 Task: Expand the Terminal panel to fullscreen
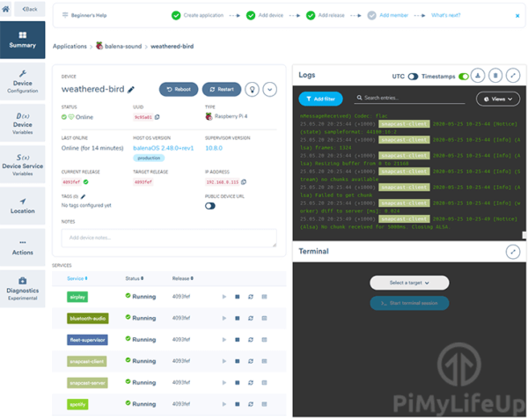point(513,252)
